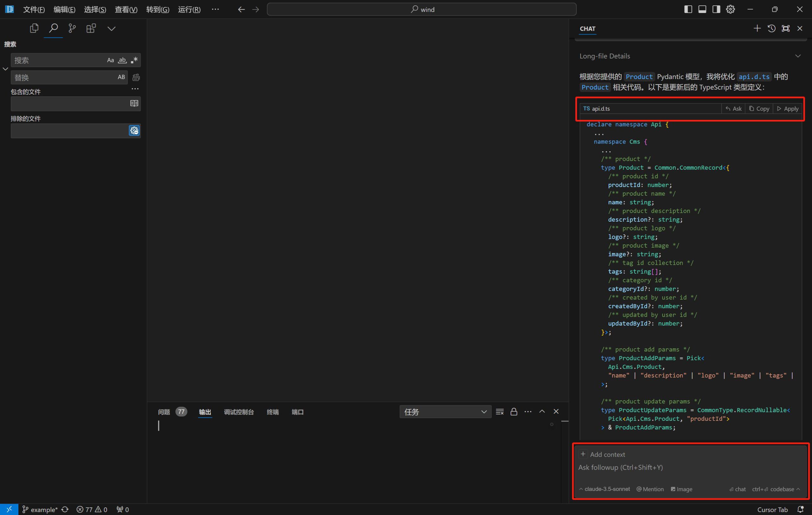The height and width of the screenshot is (515, 812).
Task: Open the Extensions view icon
Action: 91,28
